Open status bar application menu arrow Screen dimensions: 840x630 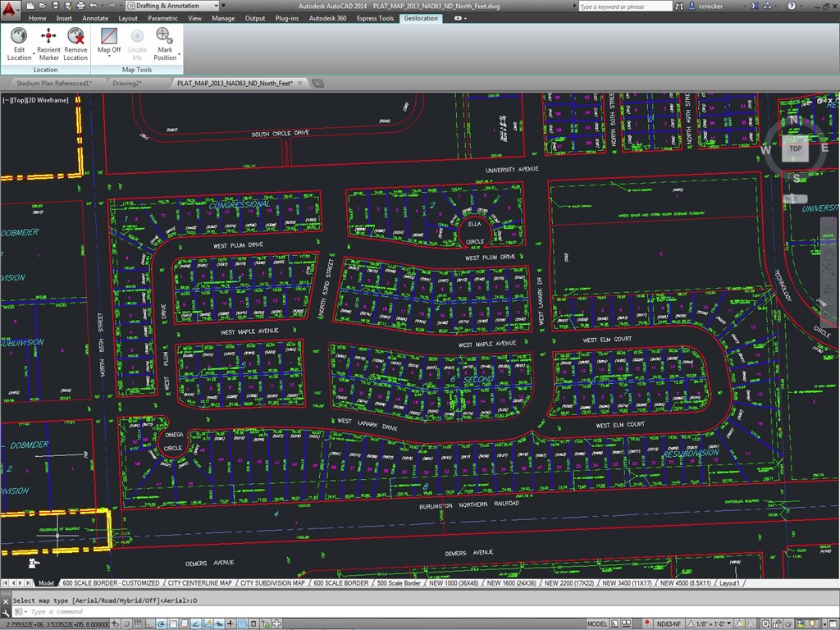tap(824, 624)
